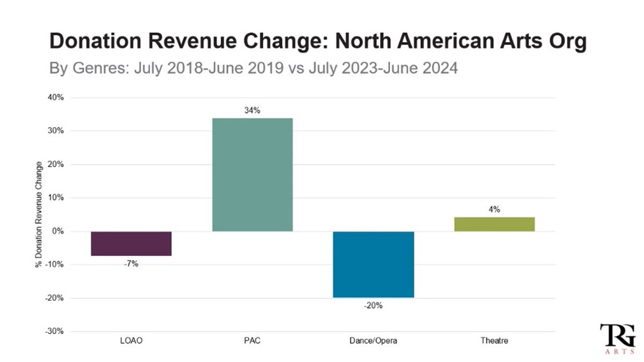Click the 0% gridline label
Image resolution: width=644 pixels, height=362 pixels.
click(x=57, y=231)
